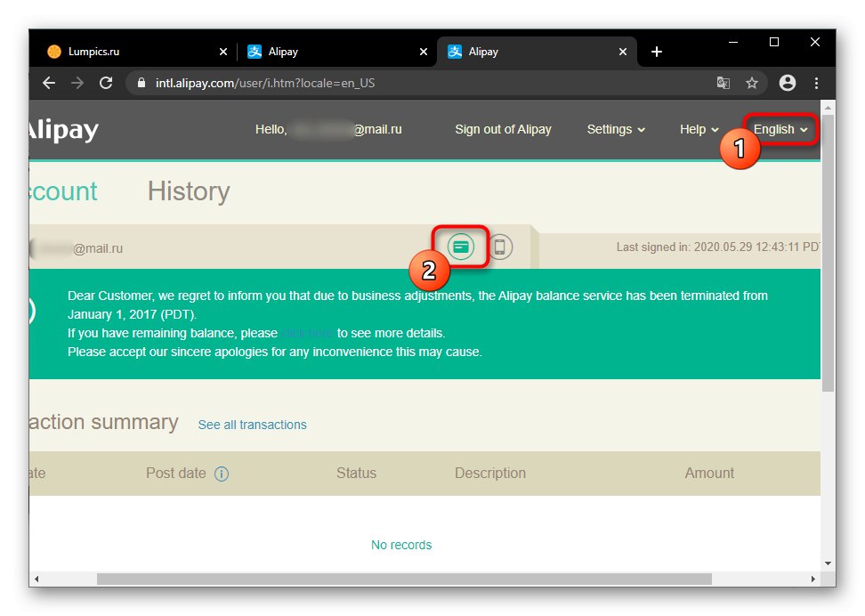Open the English language dropdown
Image resolution: width=865 pixels, height=616 pixels.
click(x=780, y=129)
